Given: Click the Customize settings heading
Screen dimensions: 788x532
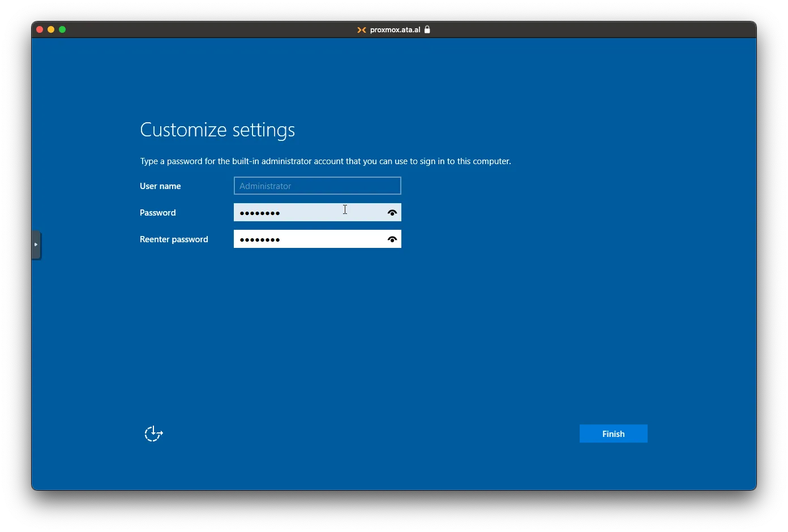Looking at the screenshot, I should (x=217, y=130).
